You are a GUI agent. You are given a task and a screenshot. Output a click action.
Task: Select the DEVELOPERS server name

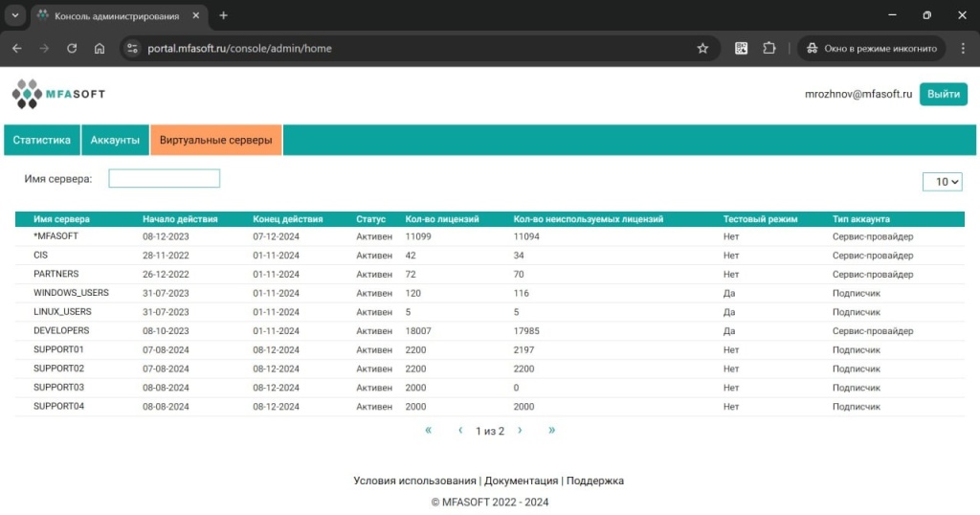click(61, 330)
